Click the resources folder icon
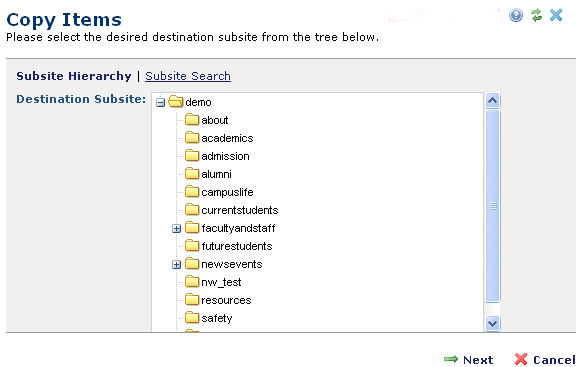This screenshot has height=367, width=583. pyautogui.click(x=192, y=299)
